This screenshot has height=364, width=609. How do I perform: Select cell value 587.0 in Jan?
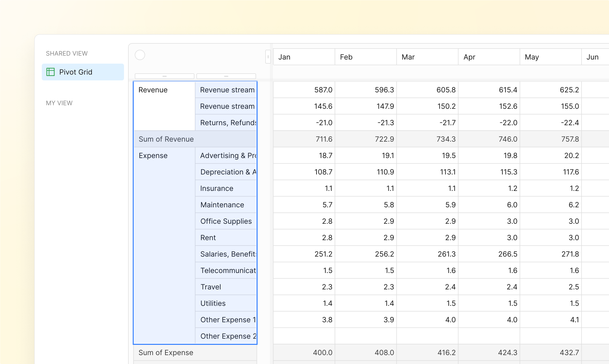coord(304,90)
